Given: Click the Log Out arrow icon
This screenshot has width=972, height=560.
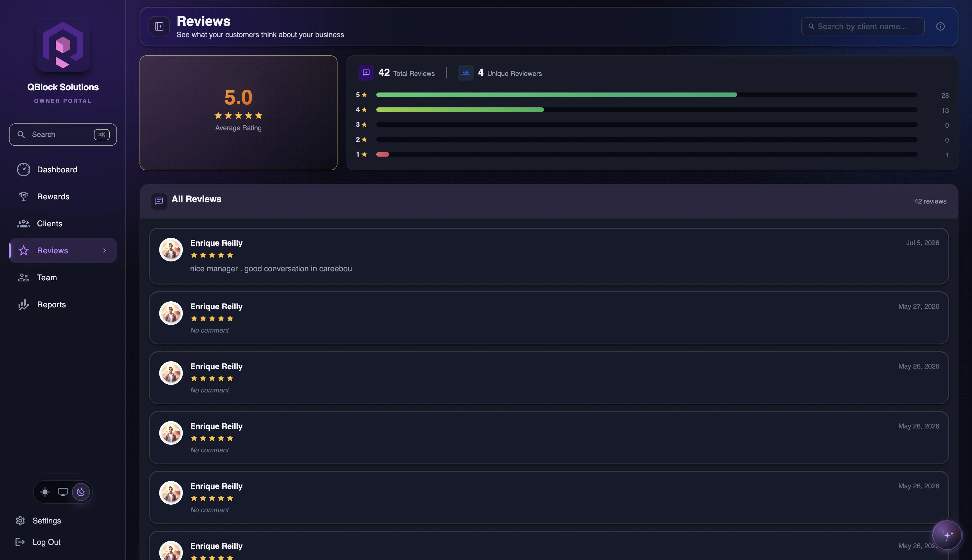Looking at the screenshot, I should [x=20, y=542].
